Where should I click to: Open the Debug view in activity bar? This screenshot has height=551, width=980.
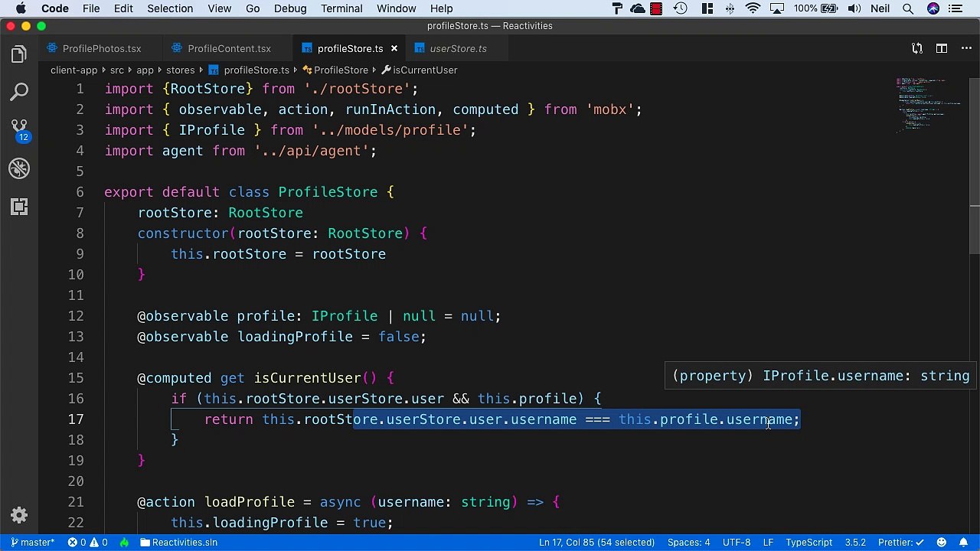tap(19, 168)
